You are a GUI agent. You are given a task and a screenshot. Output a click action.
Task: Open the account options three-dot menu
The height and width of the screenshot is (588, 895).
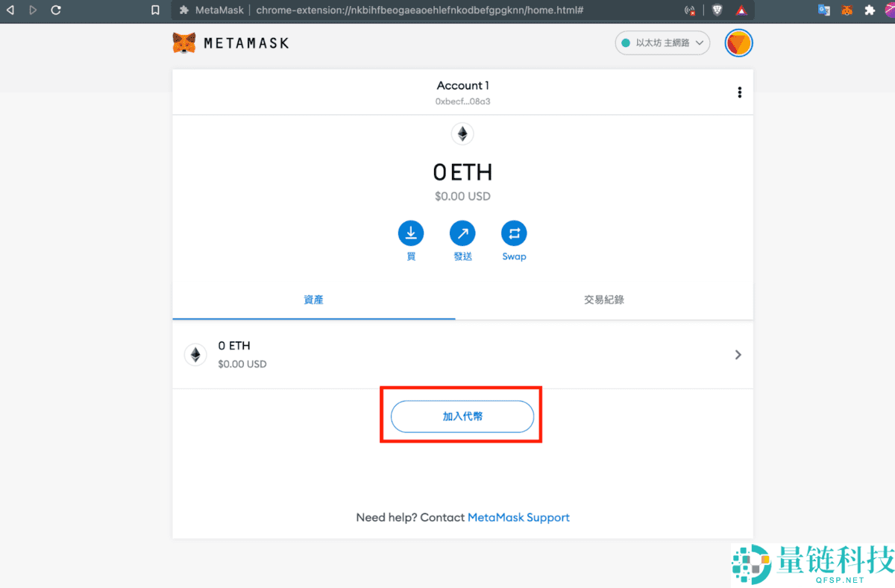pyautogui.click(x=739, y=92)
